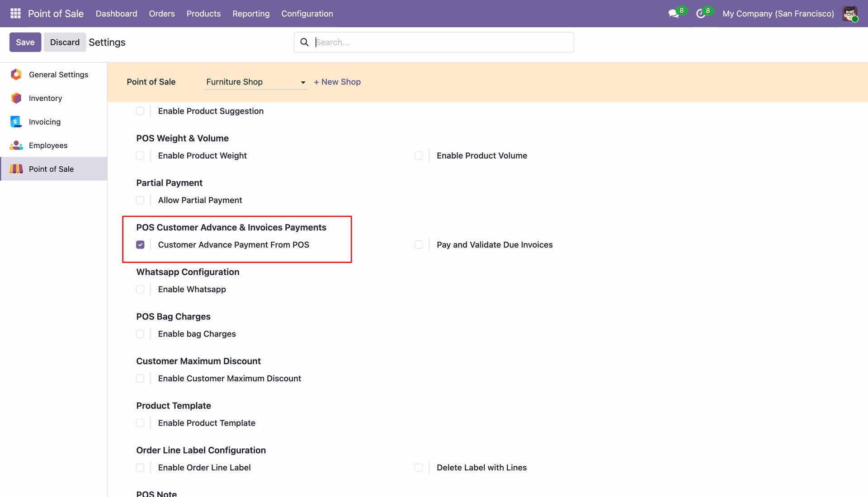Click POS Weight & Volume heading
Image resolution: width=868 pixels, height=497 pixels.
pyautogui.click(x=182, y=138)
